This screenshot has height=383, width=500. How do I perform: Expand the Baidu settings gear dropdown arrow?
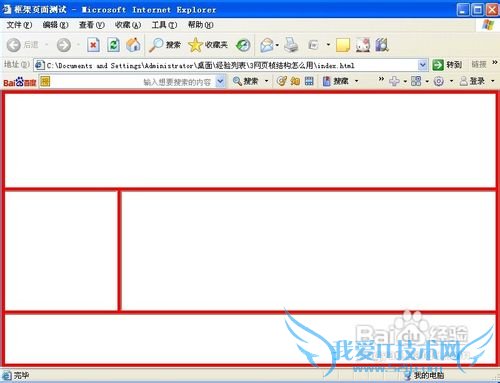point(451,81)
